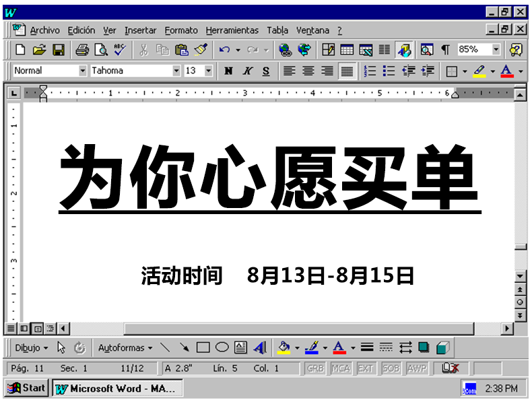This screenshot has width=532, height=408.
Task: Apply yellow highlight pen color
Action: point(479,71)
